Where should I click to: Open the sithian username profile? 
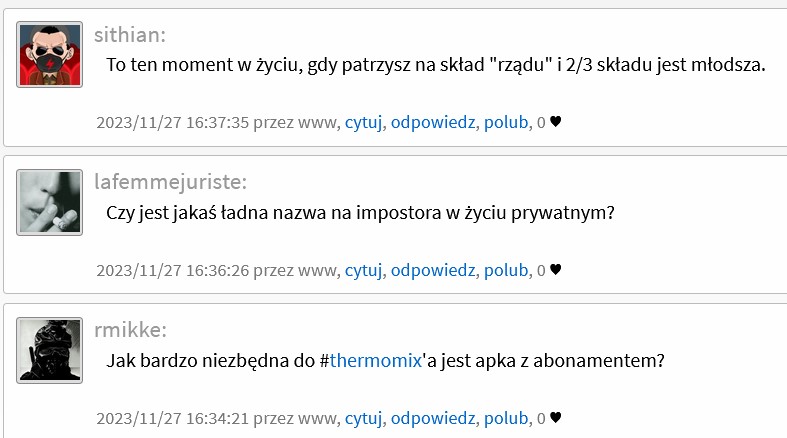(130, 35)
